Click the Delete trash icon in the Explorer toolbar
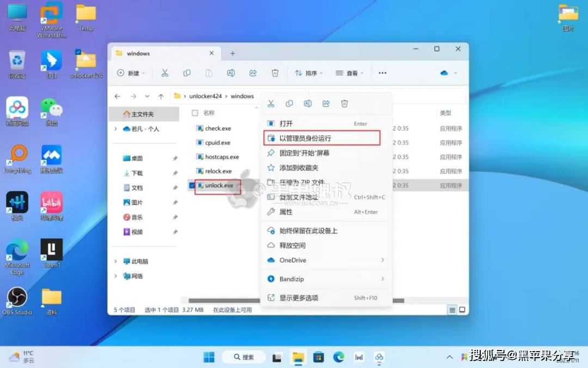 point(275,73)
